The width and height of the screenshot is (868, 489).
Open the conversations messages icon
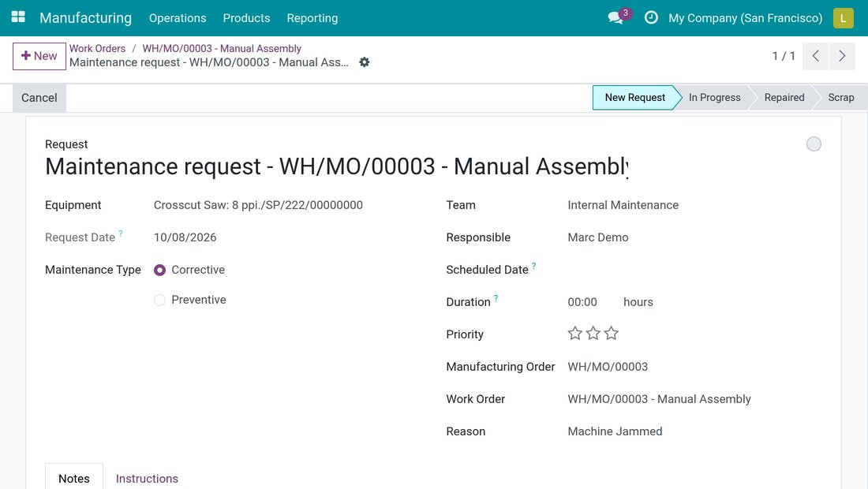pos(615,17)
